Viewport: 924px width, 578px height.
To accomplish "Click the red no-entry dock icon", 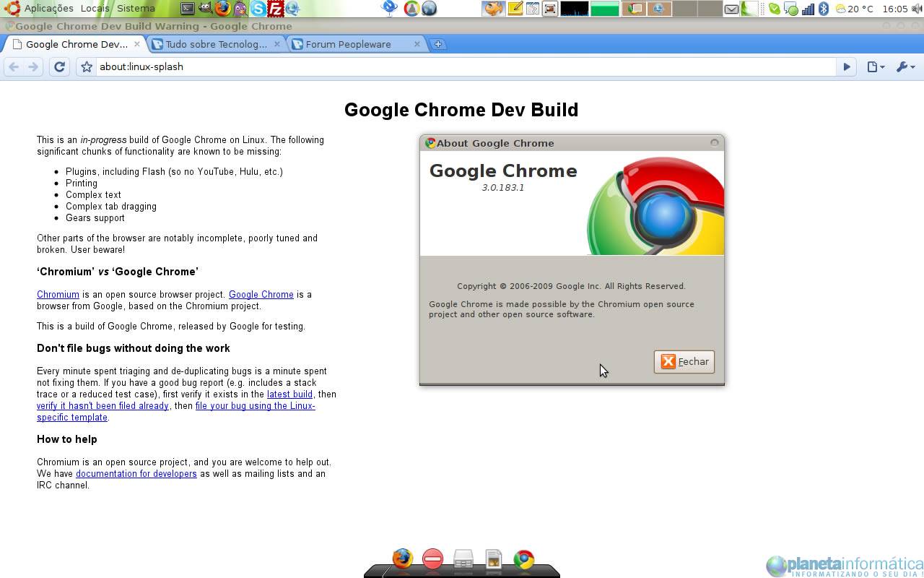I will pos(432,558).
